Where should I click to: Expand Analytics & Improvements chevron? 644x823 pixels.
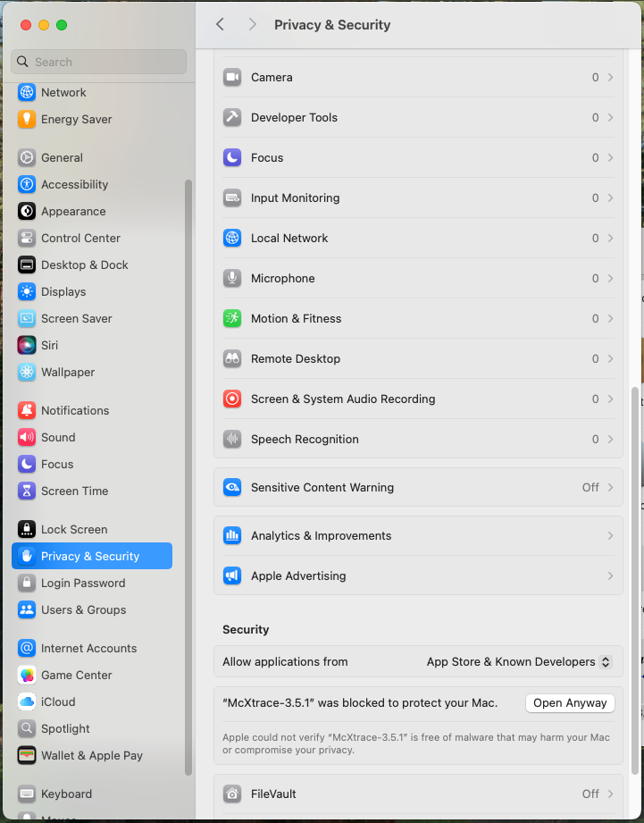[x=610, y=536]
